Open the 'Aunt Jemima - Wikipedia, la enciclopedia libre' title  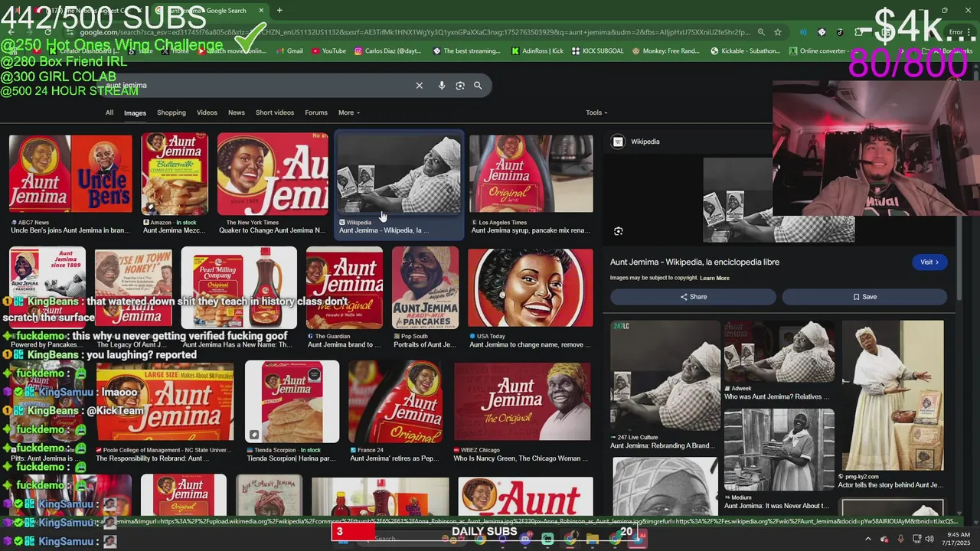tap(694, 262)
